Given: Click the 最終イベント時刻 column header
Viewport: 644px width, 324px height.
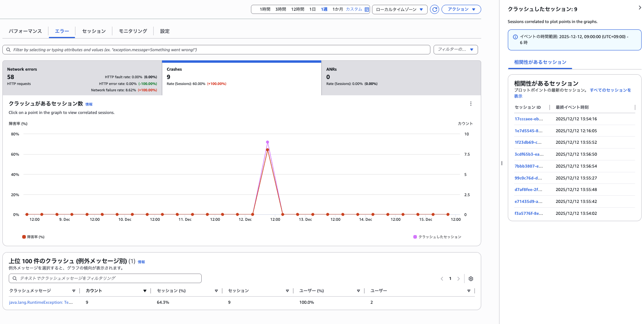Looking at the screenshot, I should pos(572,108).
